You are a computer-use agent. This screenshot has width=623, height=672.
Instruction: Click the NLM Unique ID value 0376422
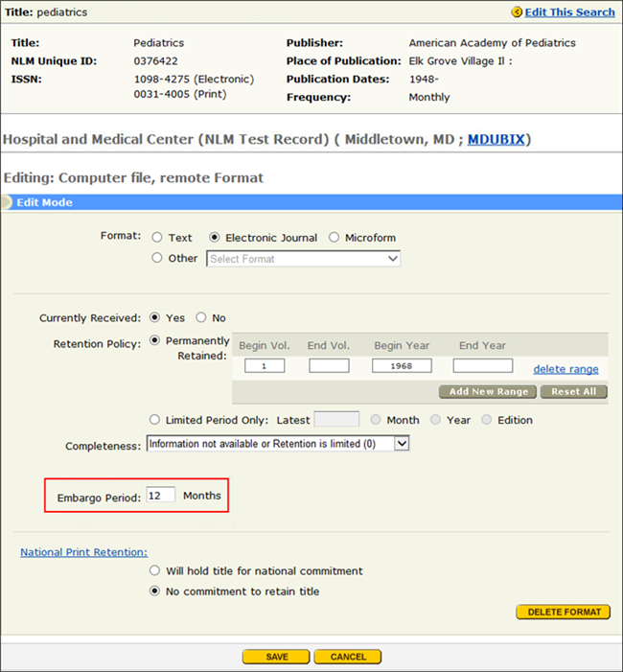coord(155,60)
